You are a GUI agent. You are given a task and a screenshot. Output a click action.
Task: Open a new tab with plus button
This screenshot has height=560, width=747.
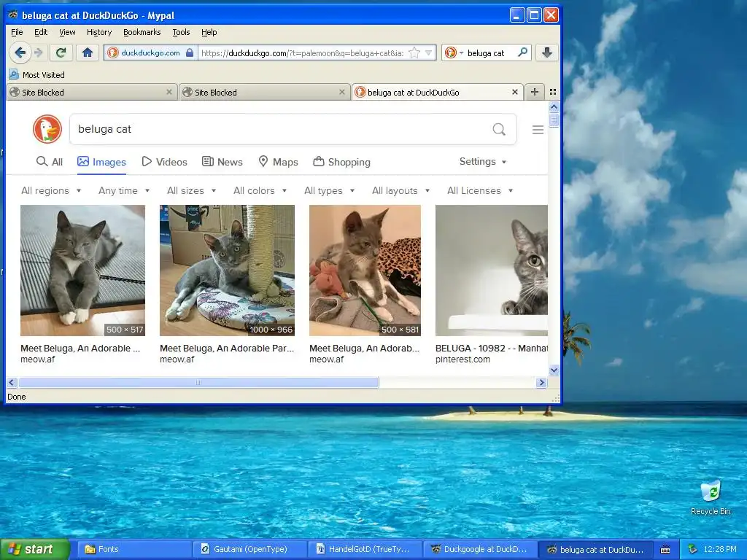tap(535, 92)
